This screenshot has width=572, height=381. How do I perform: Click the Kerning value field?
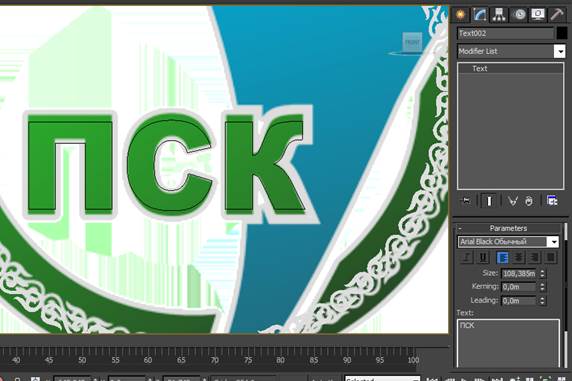tap(519, 287)
